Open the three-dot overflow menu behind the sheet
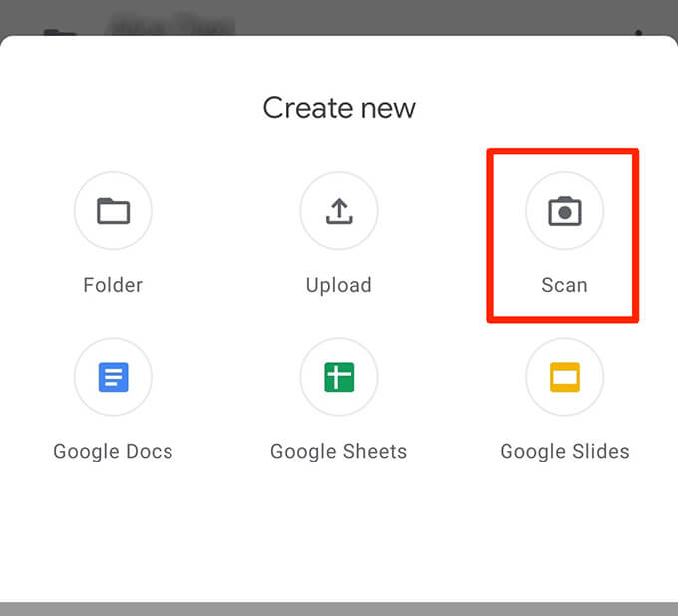 pyautogui.click(x=639, y=32)
